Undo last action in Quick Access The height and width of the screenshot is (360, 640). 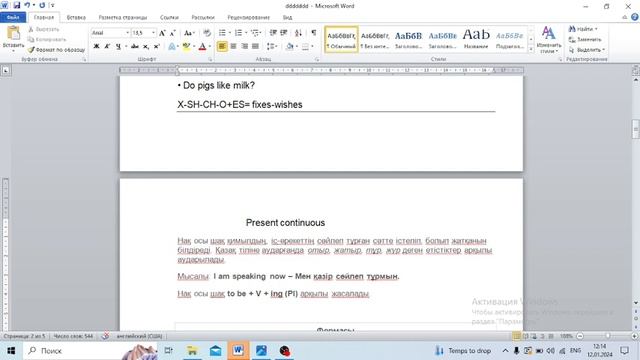point(27,5)
